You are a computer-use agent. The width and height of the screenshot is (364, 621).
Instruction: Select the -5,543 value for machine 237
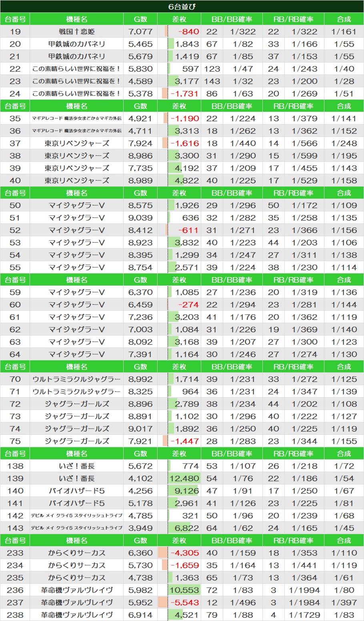click(x=185, y=603)
